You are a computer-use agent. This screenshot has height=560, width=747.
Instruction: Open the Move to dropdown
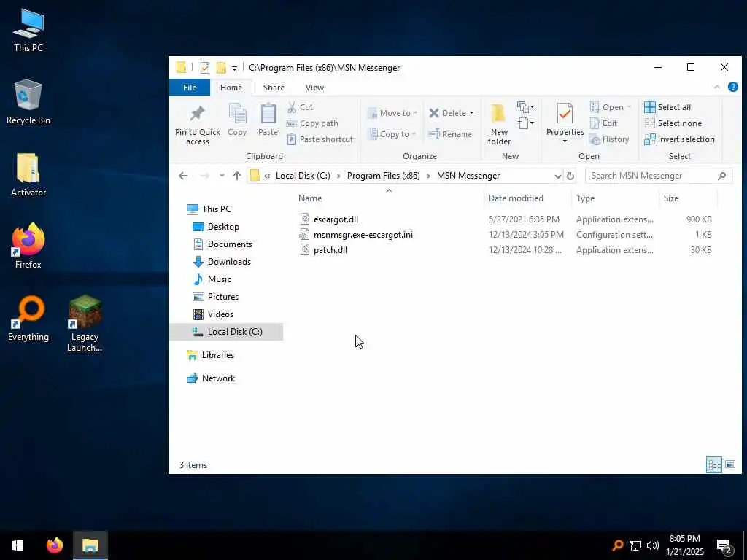[392, 113]
